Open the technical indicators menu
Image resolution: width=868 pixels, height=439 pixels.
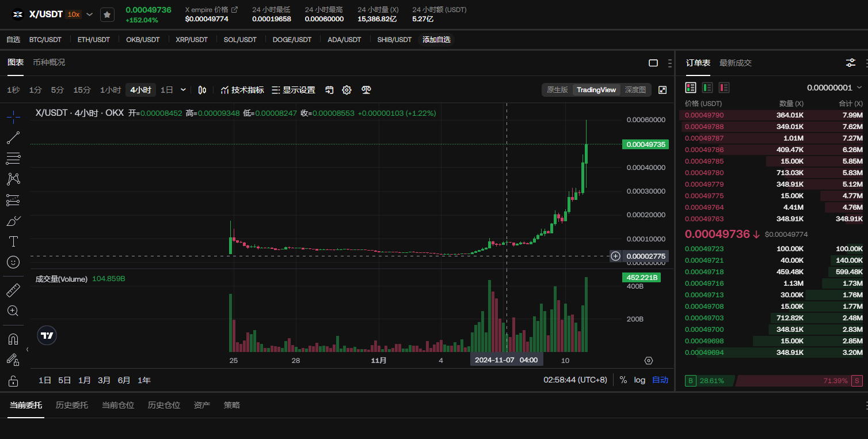point(242,90)
